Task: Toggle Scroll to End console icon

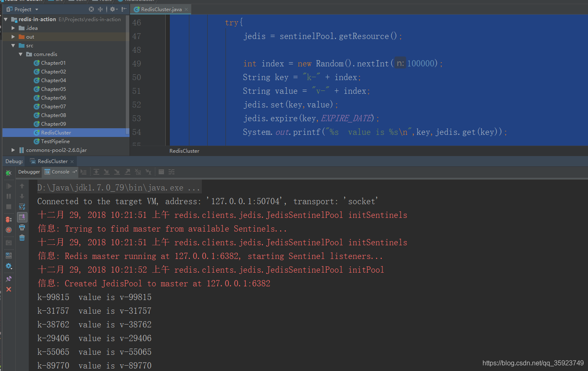Action: (22, 217)
